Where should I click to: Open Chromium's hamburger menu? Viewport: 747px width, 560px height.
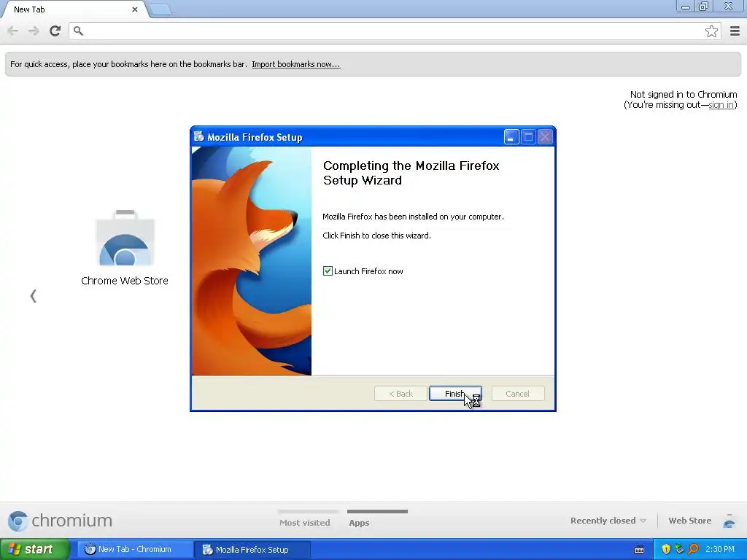[735, 31]
